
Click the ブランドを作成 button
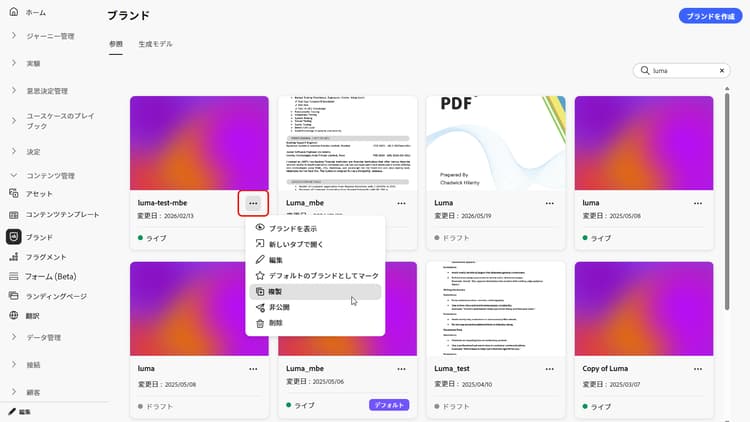[710, 16]
